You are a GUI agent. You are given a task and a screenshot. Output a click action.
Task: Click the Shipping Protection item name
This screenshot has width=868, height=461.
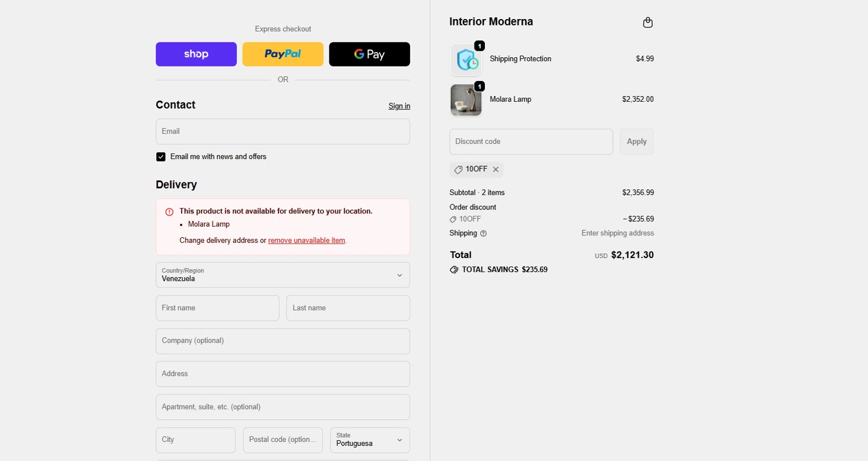tap(521, 59)
